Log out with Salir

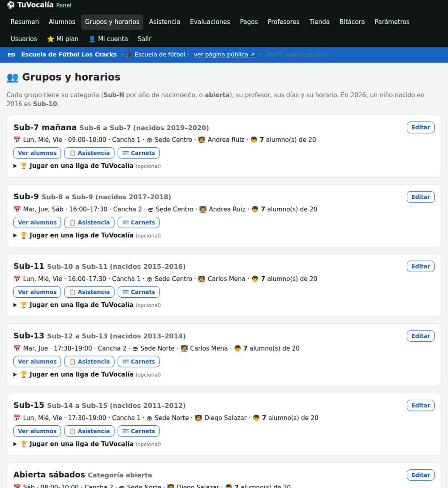144,39
